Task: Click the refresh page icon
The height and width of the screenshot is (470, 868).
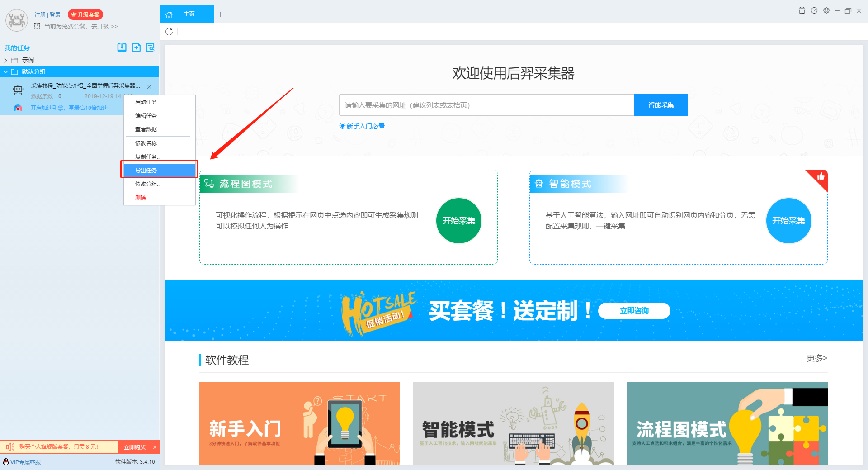Action: tap(169, 32)
